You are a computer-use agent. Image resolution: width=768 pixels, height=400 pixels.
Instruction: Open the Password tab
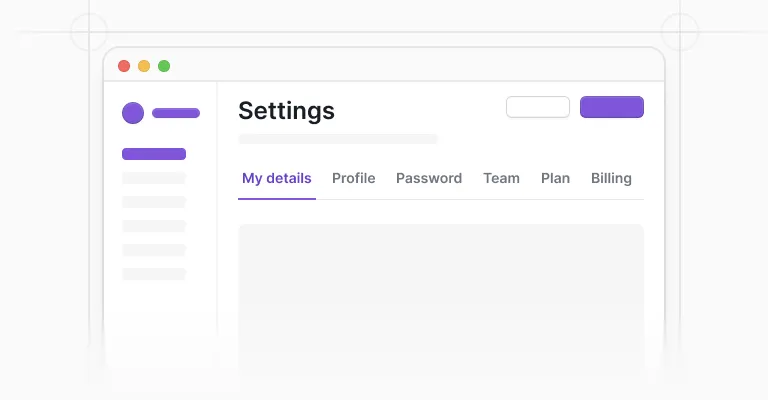pyautogui.click(x=429, y=178)
